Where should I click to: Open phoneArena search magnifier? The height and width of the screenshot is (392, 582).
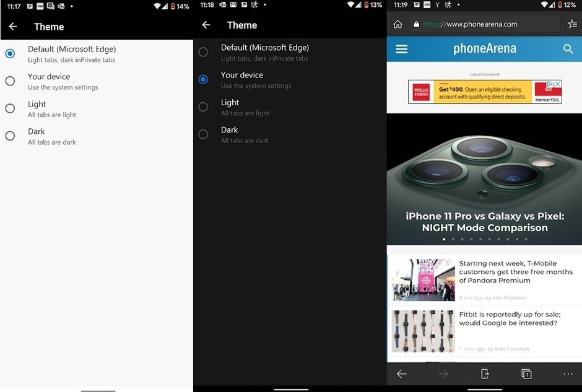568,49
